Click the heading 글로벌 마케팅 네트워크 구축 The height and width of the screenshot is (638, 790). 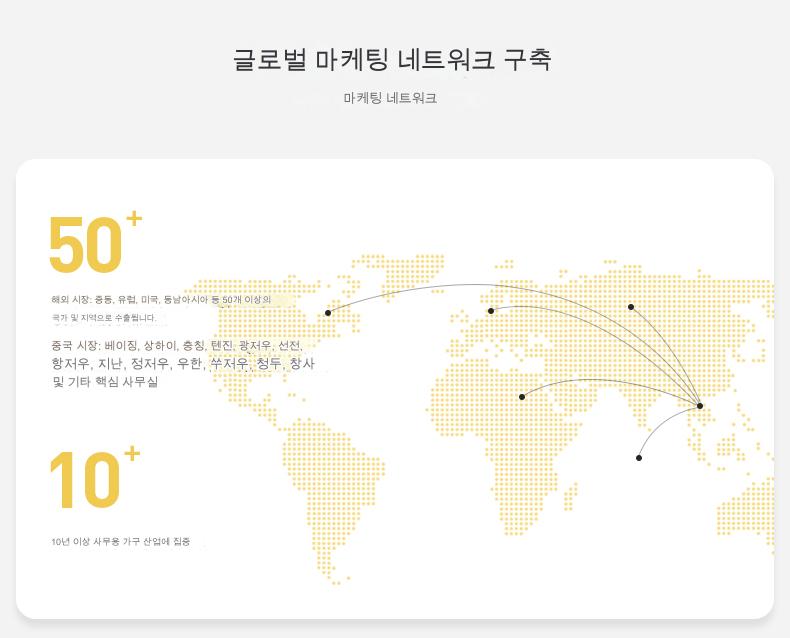coord(392,60)
